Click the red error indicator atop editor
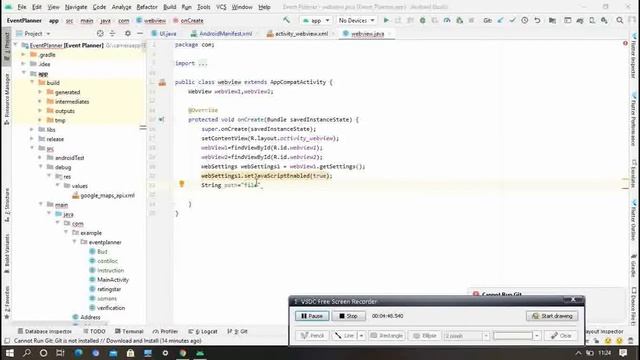Viewport: 640px width, 360px height. click(625, 43)
